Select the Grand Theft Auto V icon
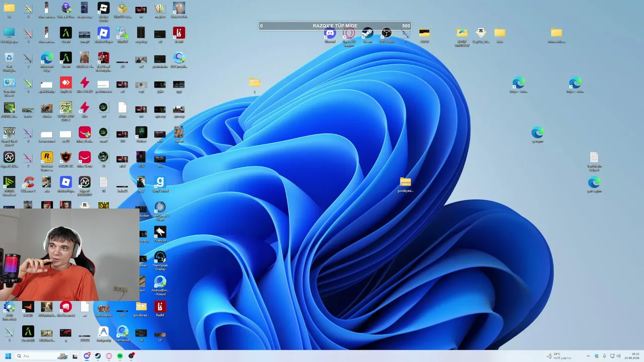 point(9,136)
